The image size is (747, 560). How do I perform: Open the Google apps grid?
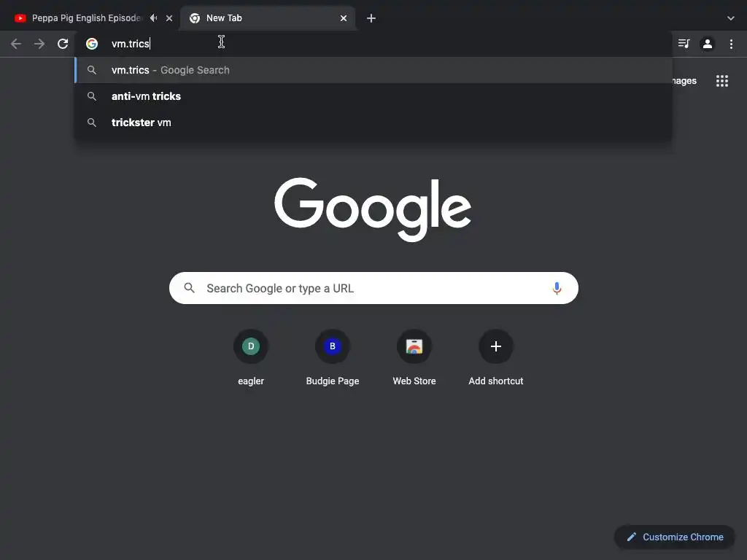tap(722, 81)
